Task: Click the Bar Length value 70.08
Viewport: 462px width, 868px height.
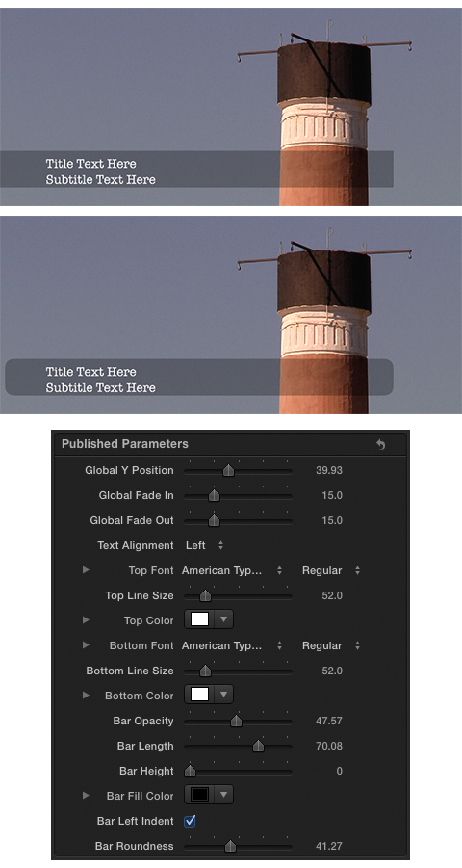Action: coord(329,747)
